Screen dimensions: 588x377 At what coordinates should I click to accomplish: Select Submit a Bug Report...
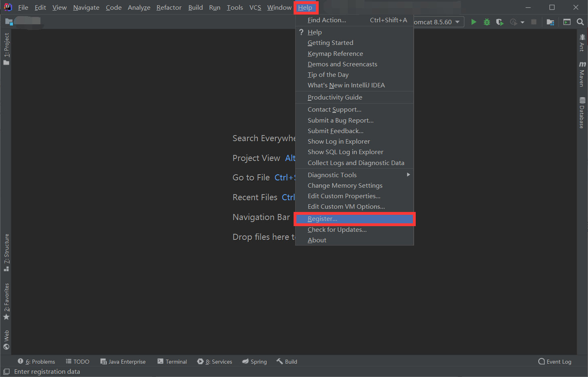click(355, 120)
